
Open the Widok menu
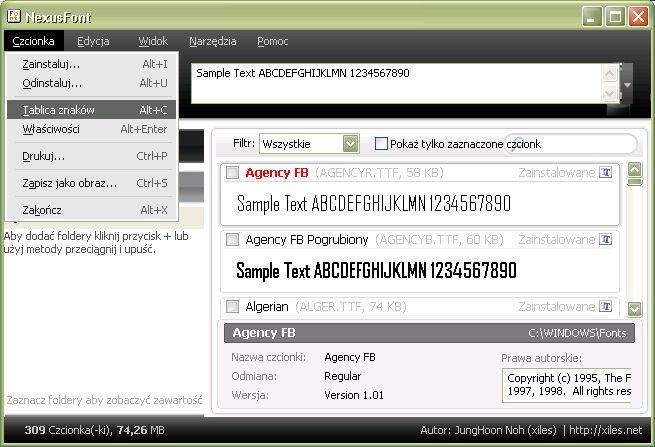click(x=153, y=41)
